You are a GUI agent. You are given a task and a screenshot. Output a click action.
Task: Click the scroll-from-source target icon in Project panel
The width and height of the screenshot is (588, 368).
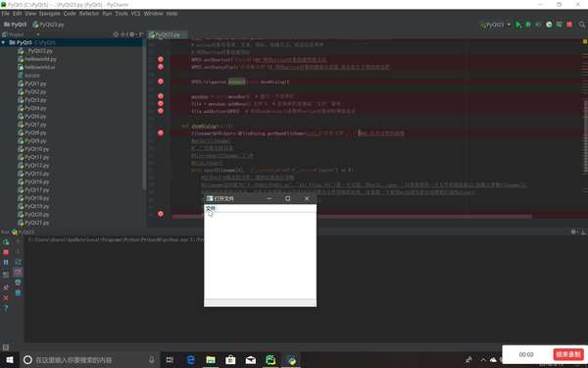pos(116,34)
